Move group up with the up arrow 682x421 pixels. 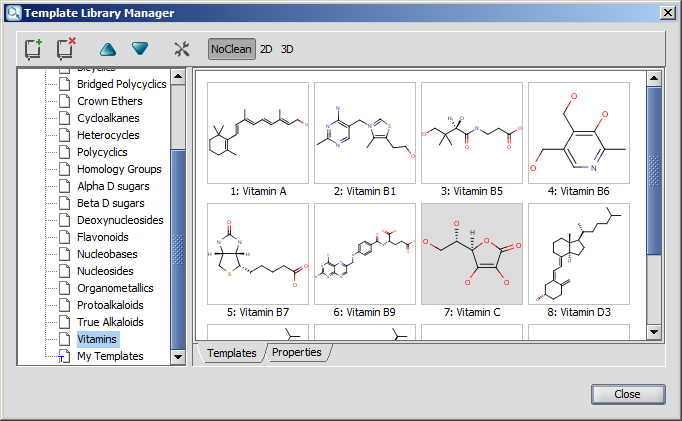click(x=108, y=49)
